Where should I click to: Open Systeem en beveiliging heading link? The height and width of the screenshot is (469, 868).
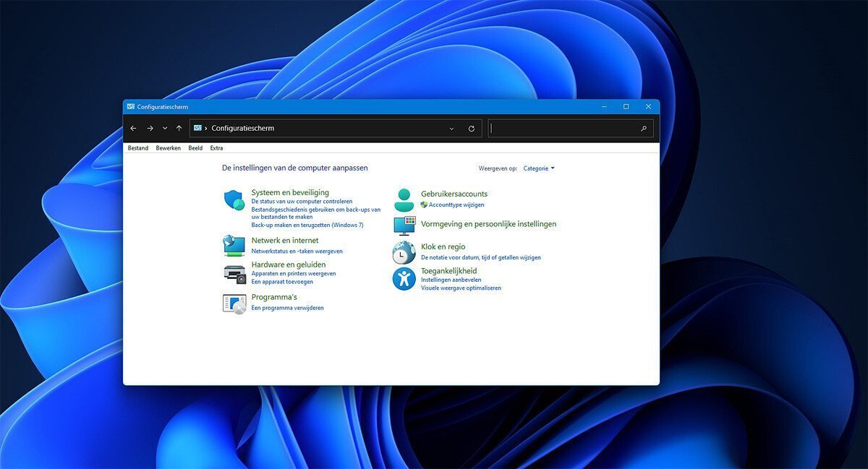(290, 192)
